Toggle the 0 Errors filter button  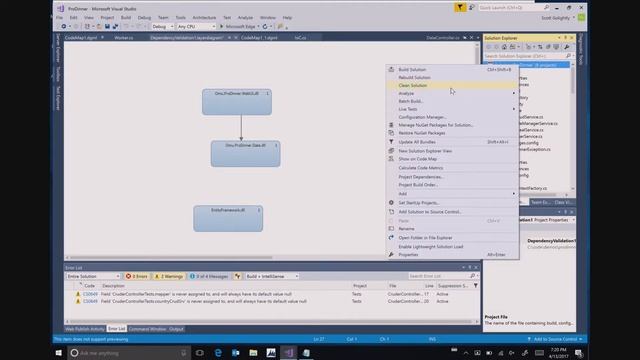(137, 276)
